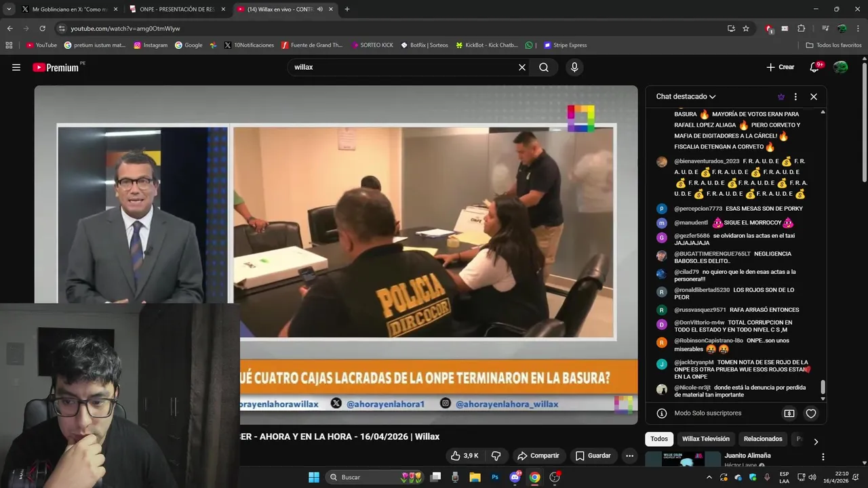The image size is (868, 488).
Task: Open the Super Chat dollar icon
Action: pyautogui.click(x=789, y=413)
